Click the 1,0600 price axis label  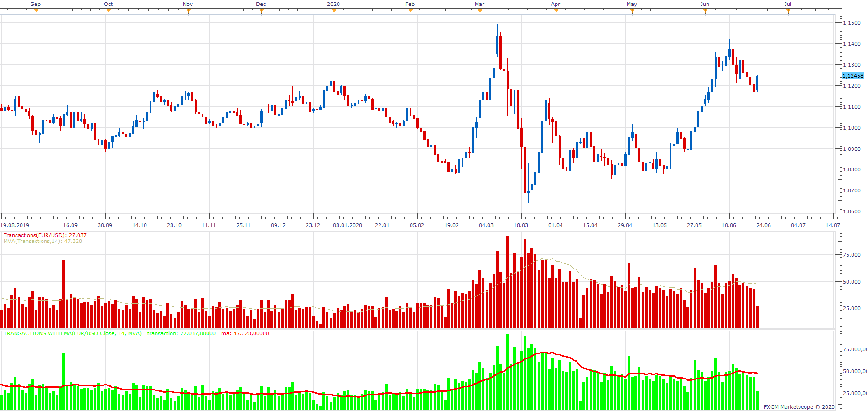(x=852, y=211)
